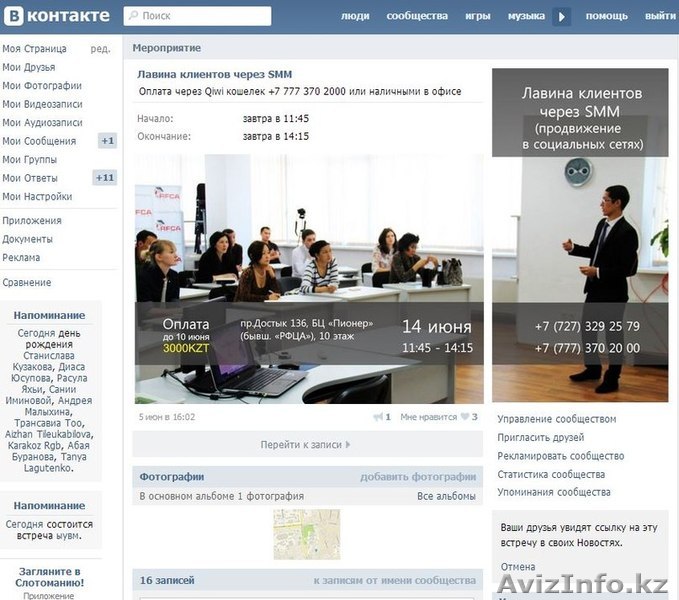Open Мои Видеозаписи
The image size is (679, 600).
click(42, 104)
